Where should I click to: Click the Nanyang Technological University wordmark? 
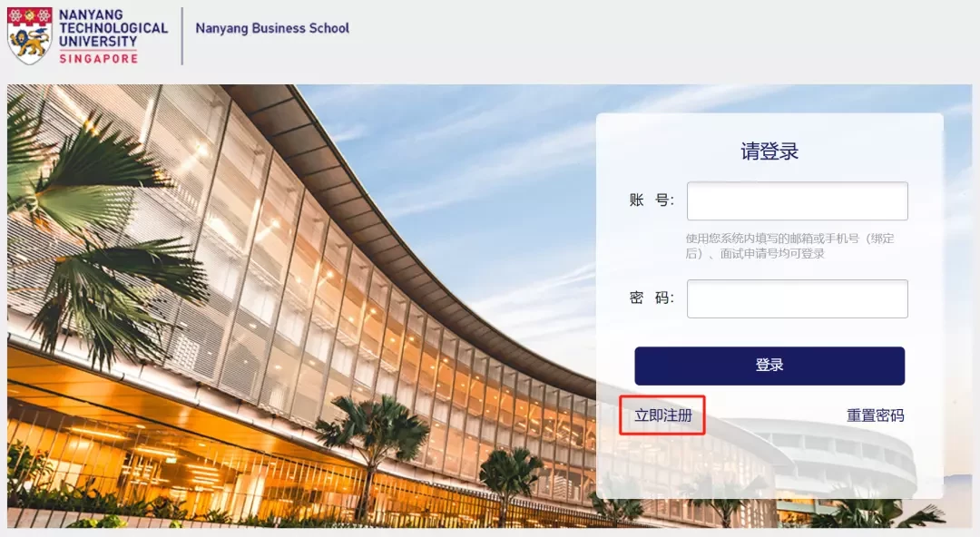click(113, 28)
